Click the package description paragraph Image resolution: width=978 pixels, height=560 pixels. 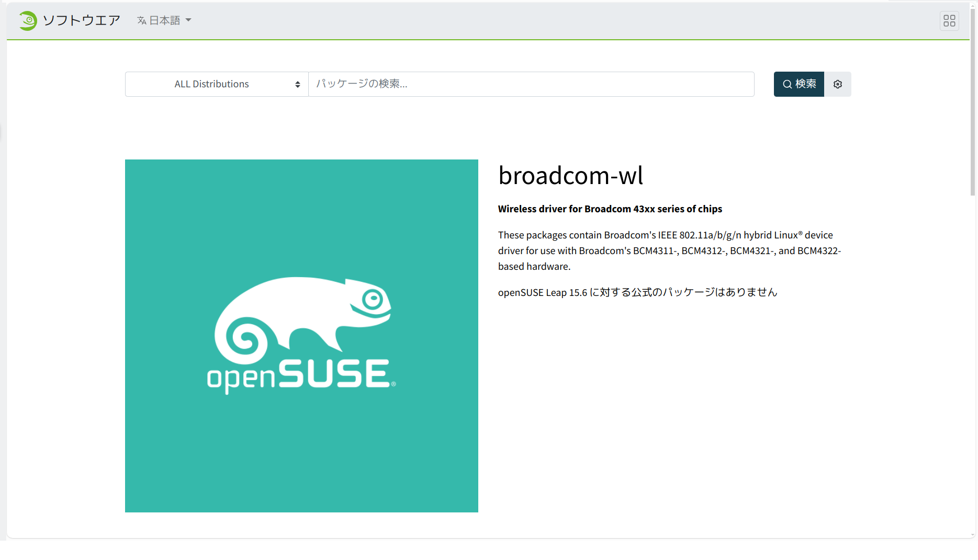click(x=669, y=250)
